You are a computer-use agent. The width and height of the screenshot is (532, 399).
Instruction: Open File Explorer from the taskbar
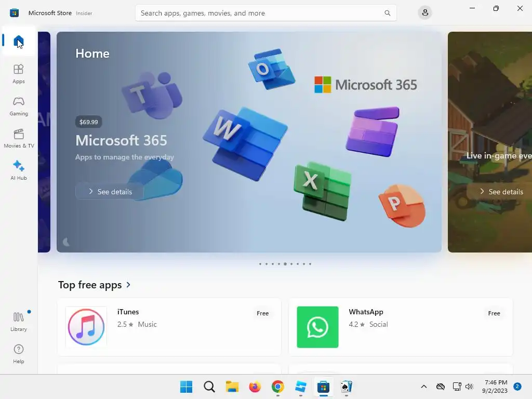tap(232, 387)
